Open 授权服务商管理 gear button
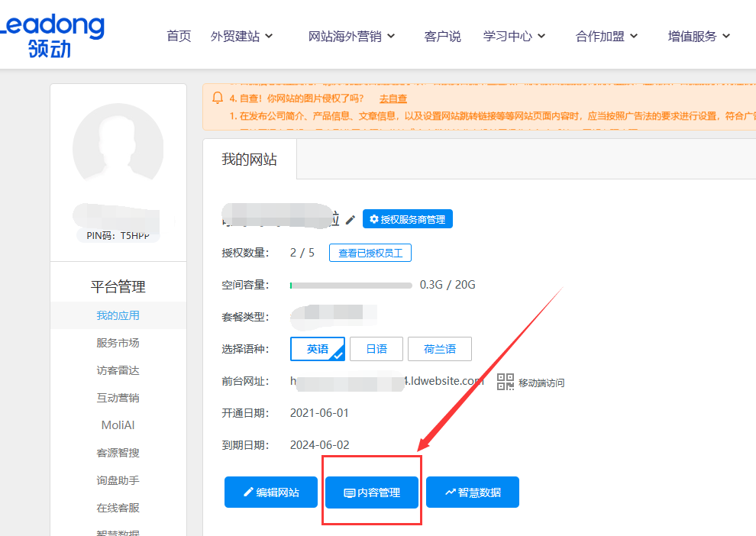756x536 pixels. [408, 219]
